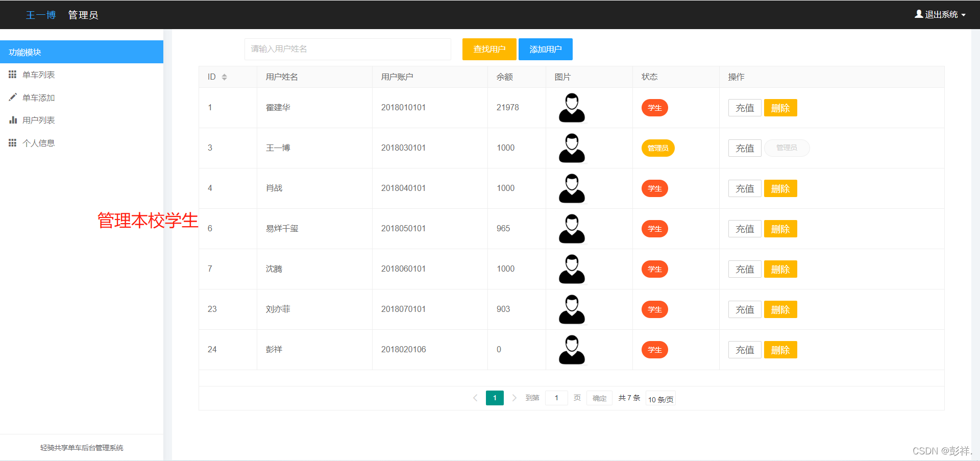The height and width of the screenshot is (461, 980).
Task: Open 单车添加 in the sidebar
Action: (x=82, y=98)
